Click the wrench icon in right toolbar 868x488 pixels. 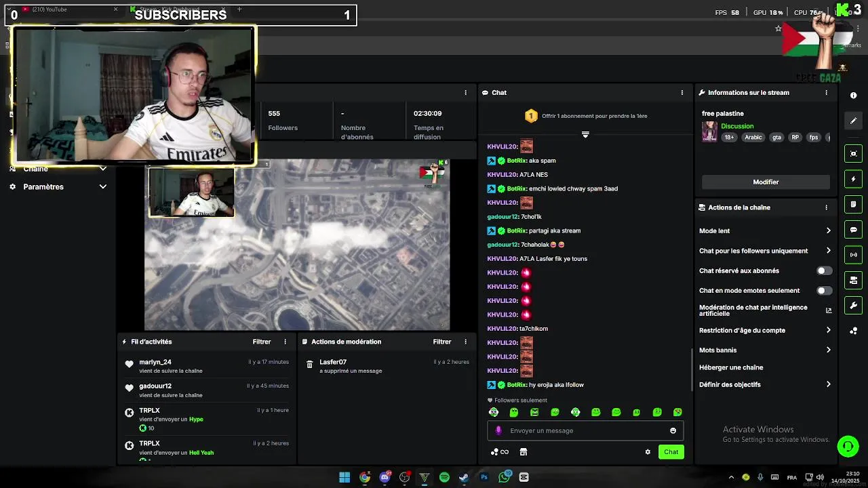click(853, 305)
